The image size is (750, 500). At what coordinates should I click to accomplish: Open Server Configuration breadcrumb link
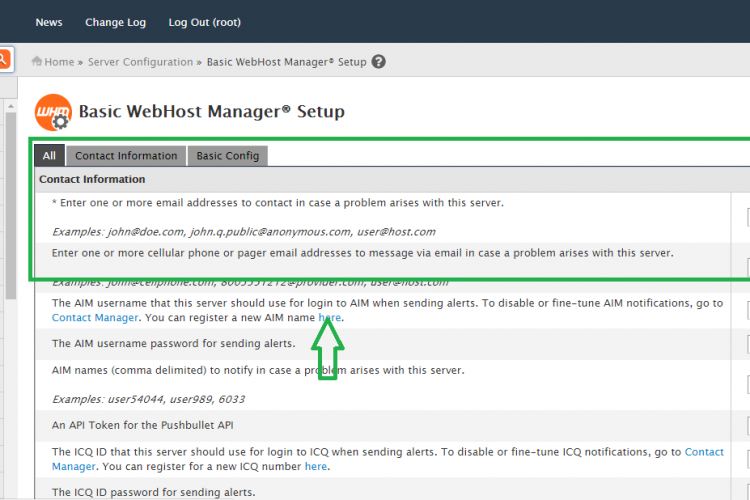point(140,62)
